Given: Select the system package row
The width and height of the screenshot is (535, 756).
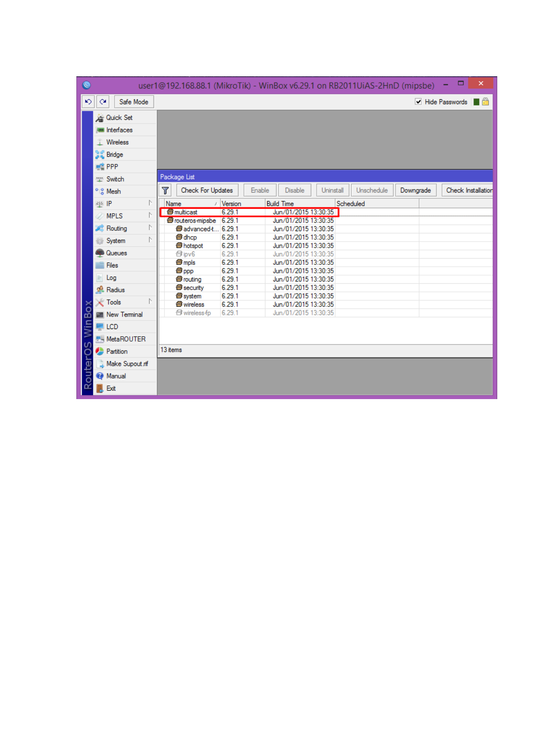Looking at the screenshot, I should tap(326, 296).
